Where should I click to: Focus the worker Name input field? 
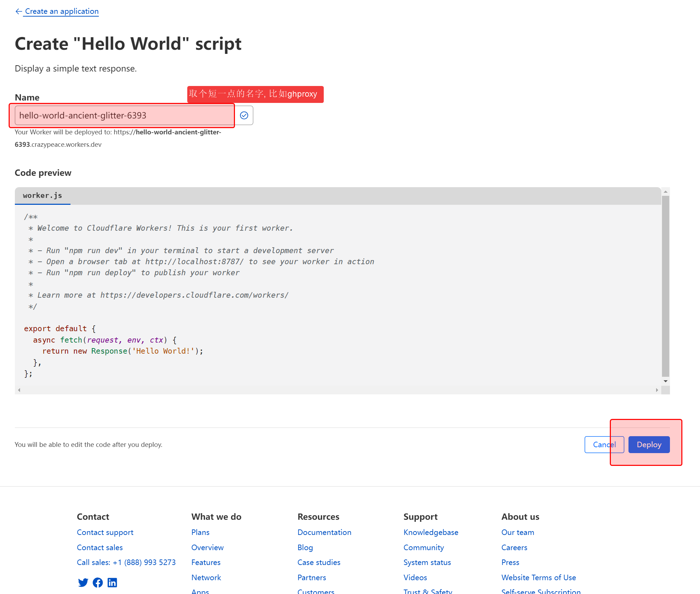click(124, 115)
